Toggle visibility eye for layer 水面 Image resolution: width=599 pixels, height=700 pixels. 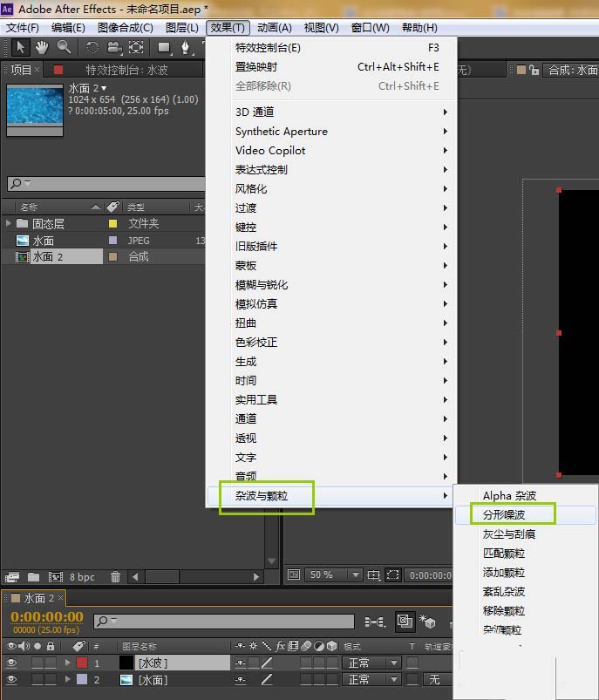point(11,680)
